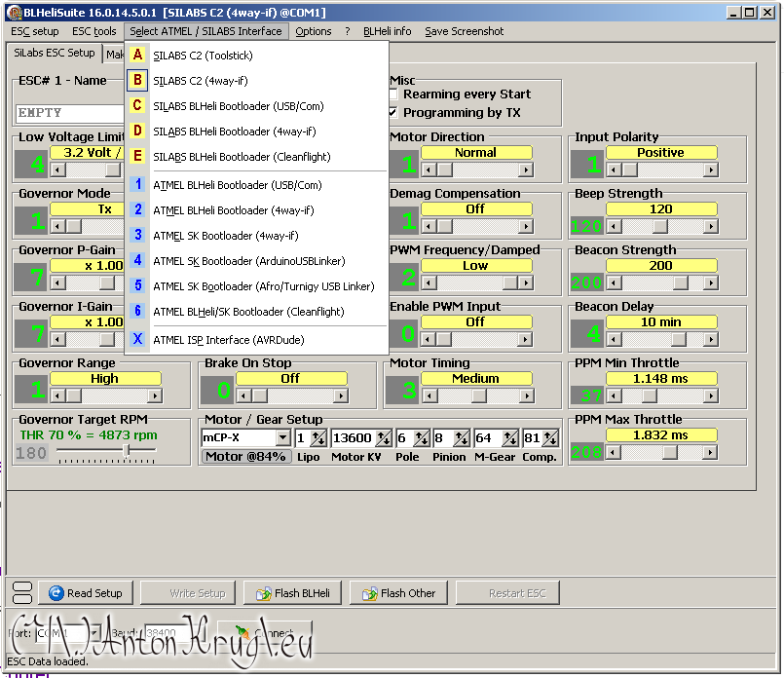784x678 pixels.
Task: Click left arrow of Governor I-Gain scrollbar
Action: 57,340
